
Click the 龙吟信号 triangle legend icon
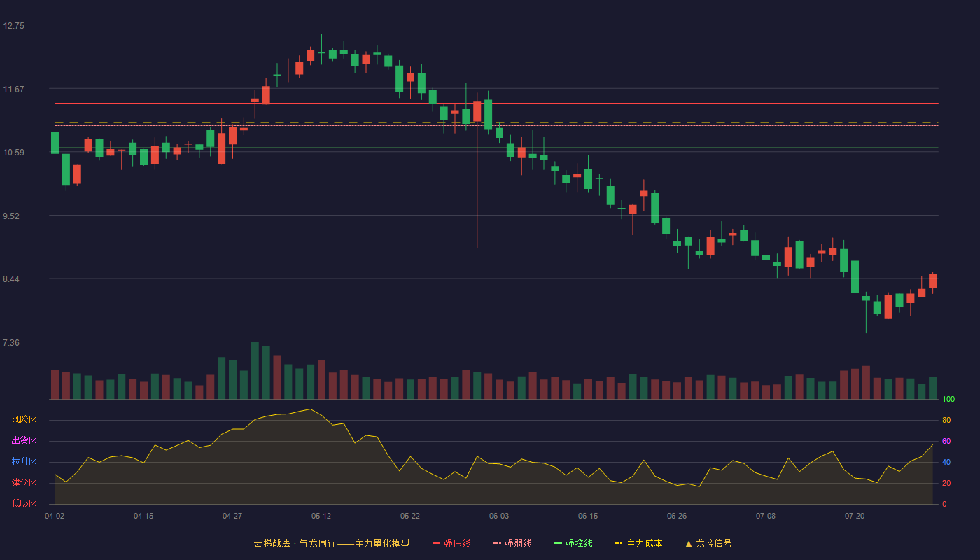pyautogui.click(x=688, y=543)
